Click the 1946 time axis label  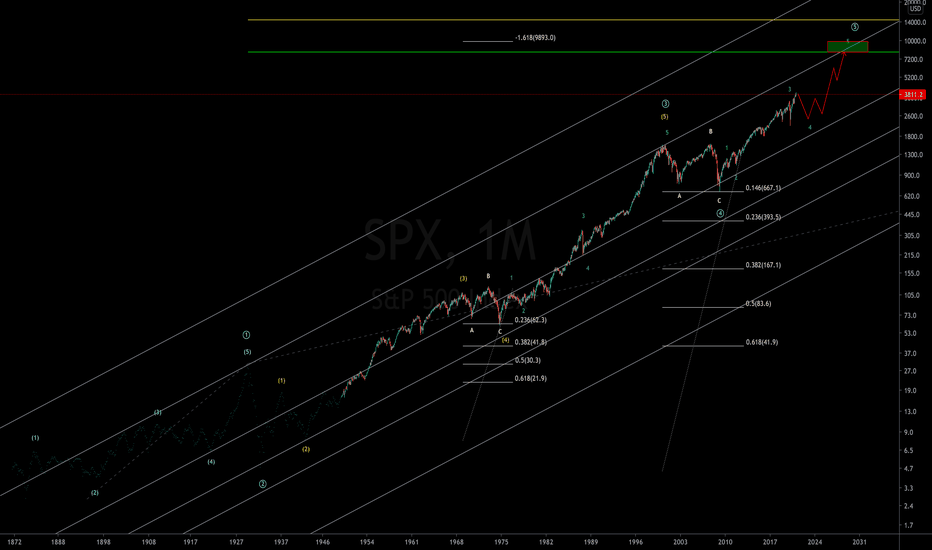(323, 542)
